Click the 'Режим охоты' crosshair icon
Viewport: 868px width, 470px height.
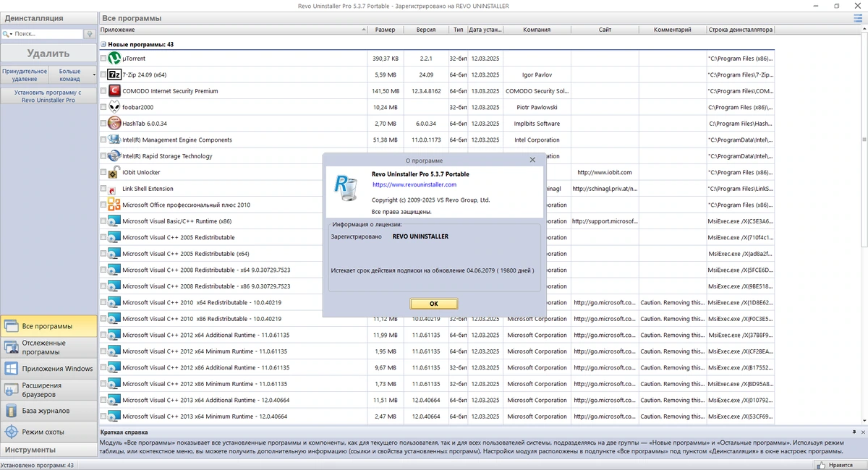point(11,432)
